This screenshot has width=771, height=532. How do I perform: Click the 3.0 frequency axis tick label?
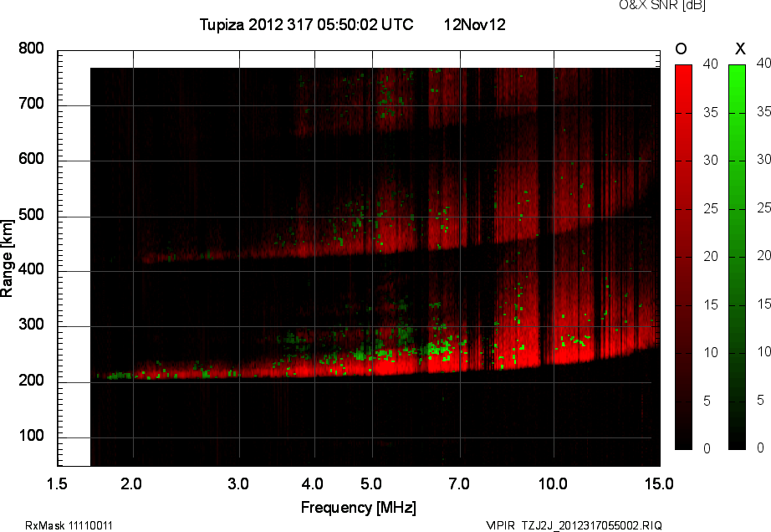239,483
